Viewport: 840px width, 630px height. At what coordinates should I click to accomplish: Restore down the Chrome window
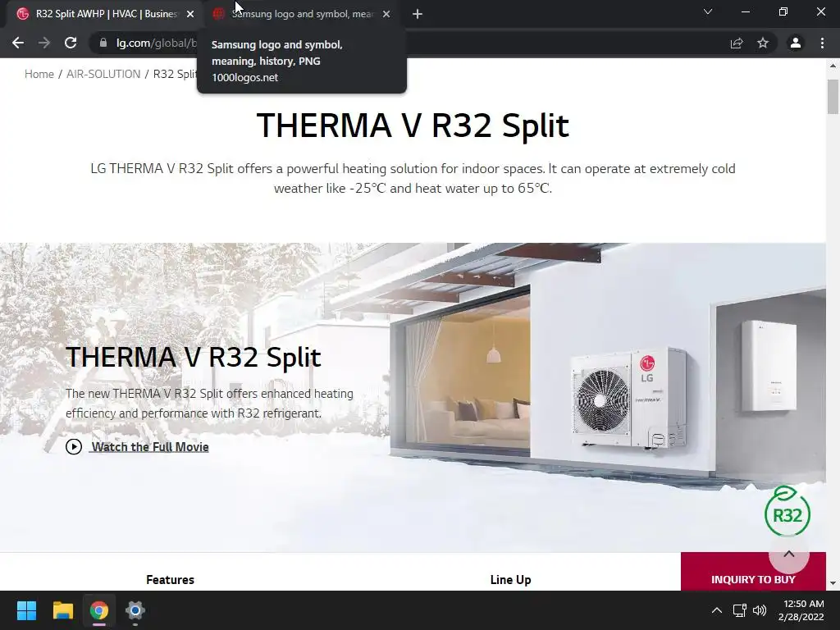(x=783, y=11)
